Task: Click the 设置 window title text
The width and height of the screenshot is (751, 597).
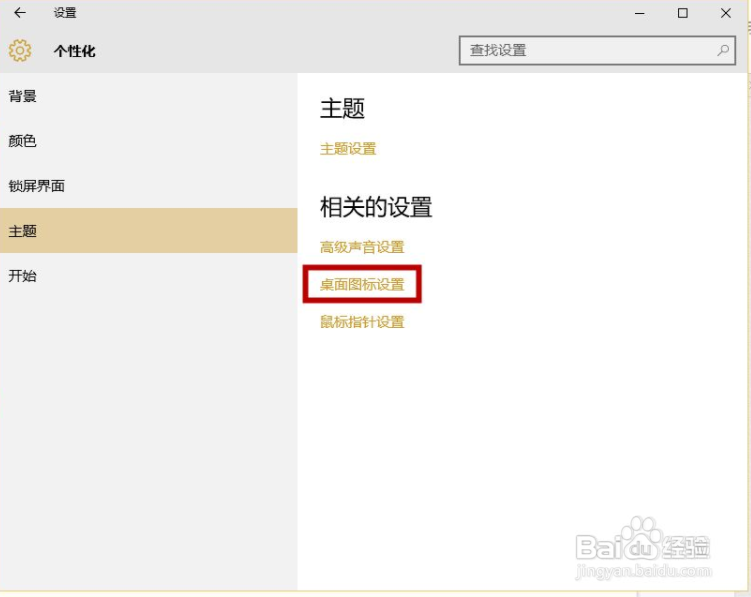Action: tap(65, 13)
